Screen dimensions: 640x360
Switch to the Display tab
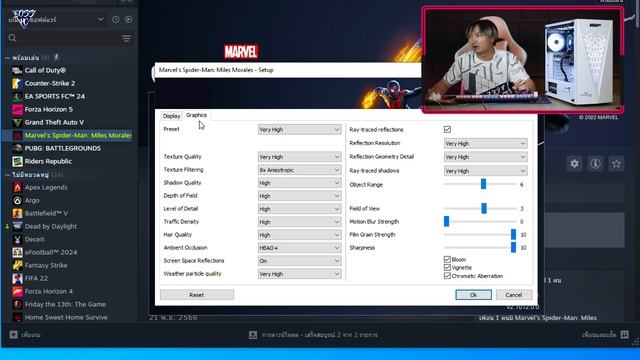[x=171, y=116]
